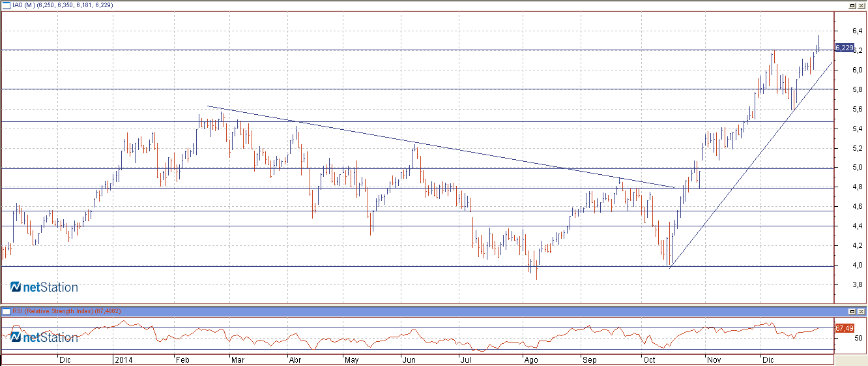This screenshot has height=366, width=868.
Task: Maximize the IAG price chart pane
Action: pos(852,5)
